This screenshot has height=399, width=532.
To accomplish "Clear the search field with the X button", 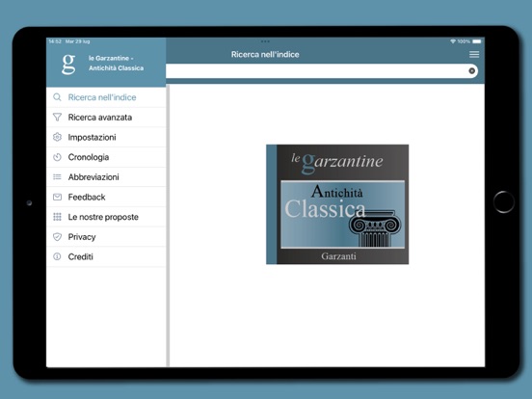I will [x=471, y=70].
